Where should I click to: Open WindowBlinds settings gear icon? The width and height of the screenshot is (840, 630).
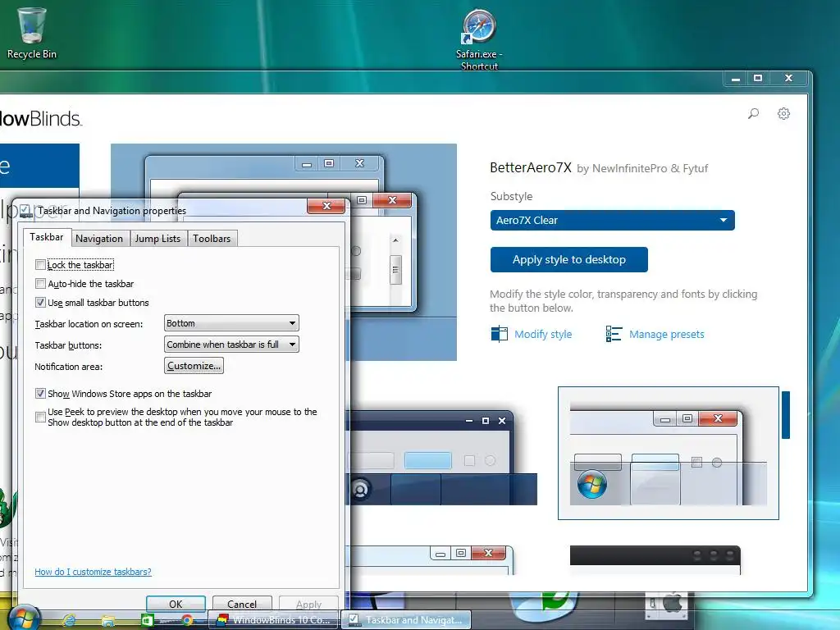click(x=783, y=113)
